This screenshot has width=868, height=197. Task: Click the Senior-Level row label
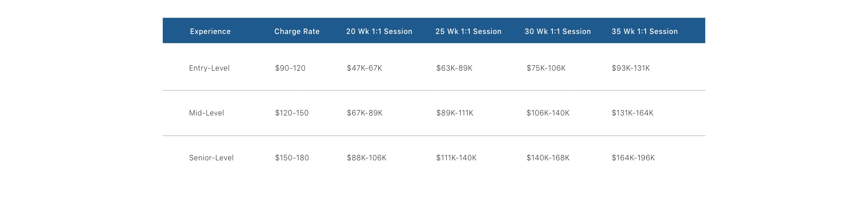click(211, 158)
